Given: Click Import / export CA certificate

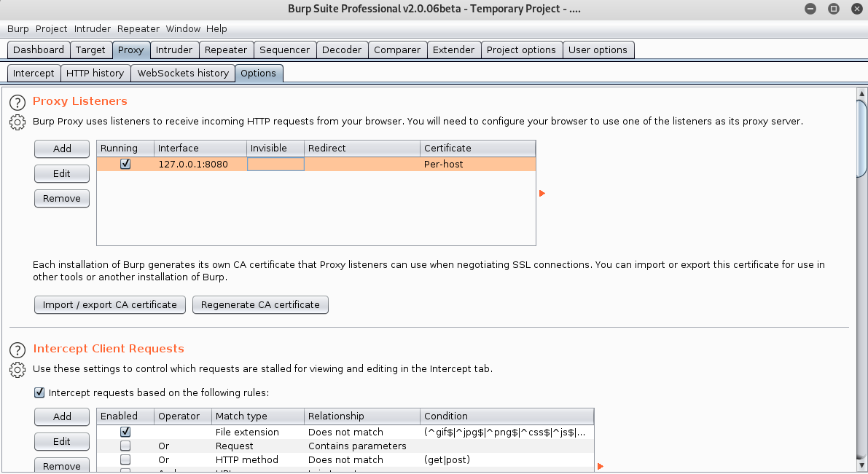Looking at the screenshot, I should coord(109,305).
